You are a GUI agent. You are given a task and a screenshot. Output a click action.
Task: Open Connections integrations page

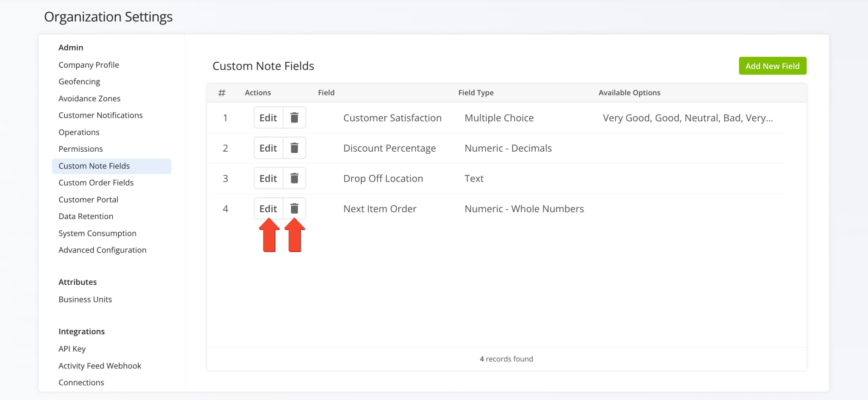coord(81,382)
